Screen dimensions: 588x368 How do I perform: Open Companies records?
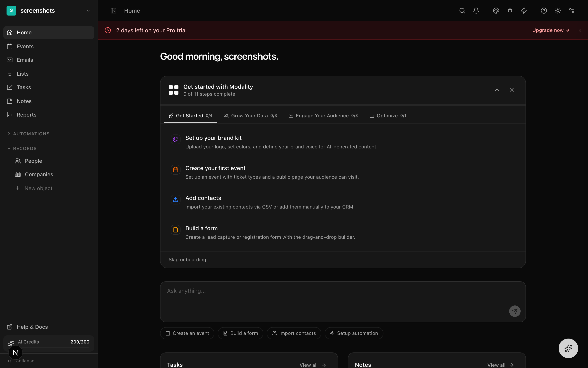pos(53,175)
